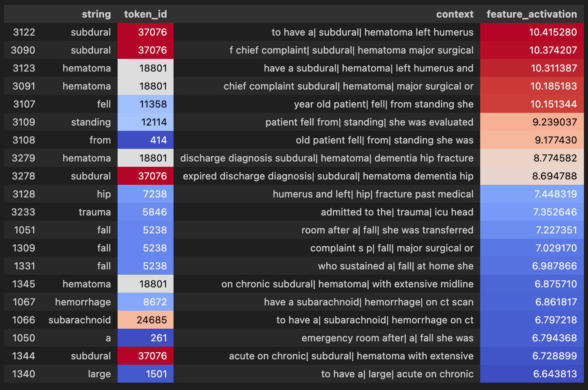Select the token_id cell 1501
The width and height of the screenshot is (588, 390).
(x=156, y=374)
